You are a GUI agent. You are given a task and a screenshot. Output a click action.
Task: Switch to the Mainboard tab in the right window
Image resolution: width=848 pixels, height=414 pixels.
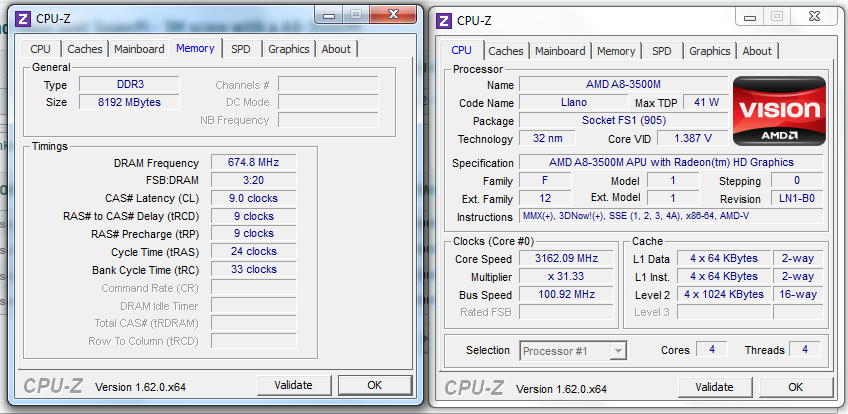pos(560,51)
